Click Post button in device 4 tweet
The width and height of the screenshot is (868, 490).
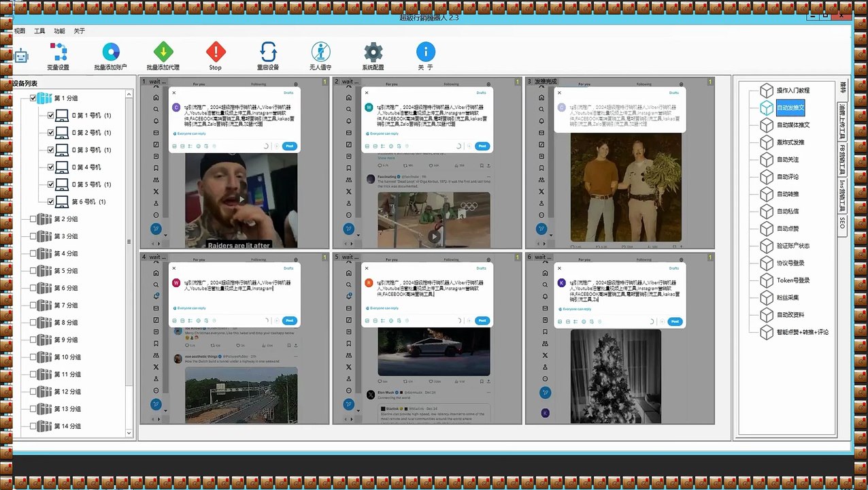tap(290, 321)
